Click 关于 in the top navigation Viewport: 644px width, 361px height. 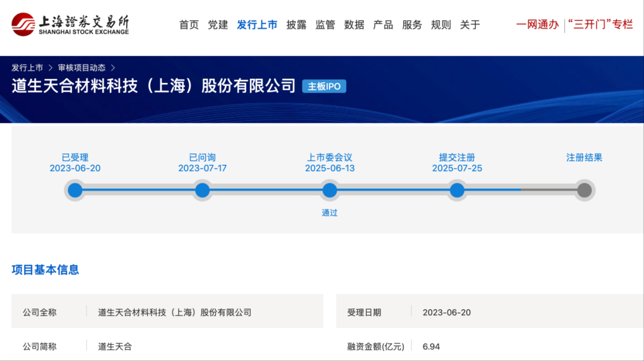470,24
